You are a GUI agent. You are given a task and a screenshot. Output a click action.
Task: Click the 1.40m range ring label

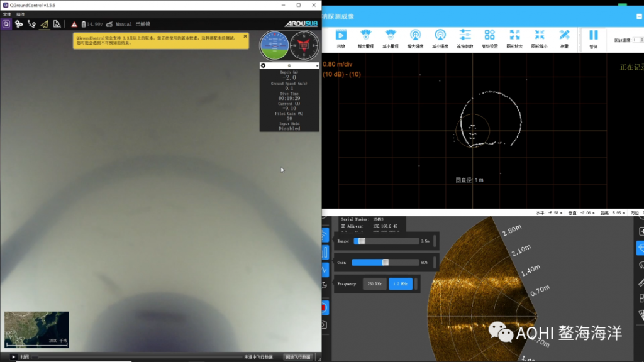point(530,270)
